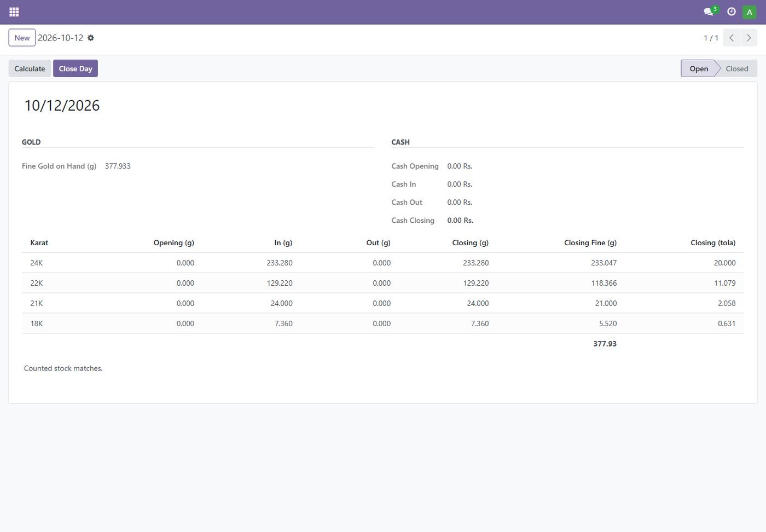Go to the next record arrow
The image size is (766, 532).
pos(749,38)
